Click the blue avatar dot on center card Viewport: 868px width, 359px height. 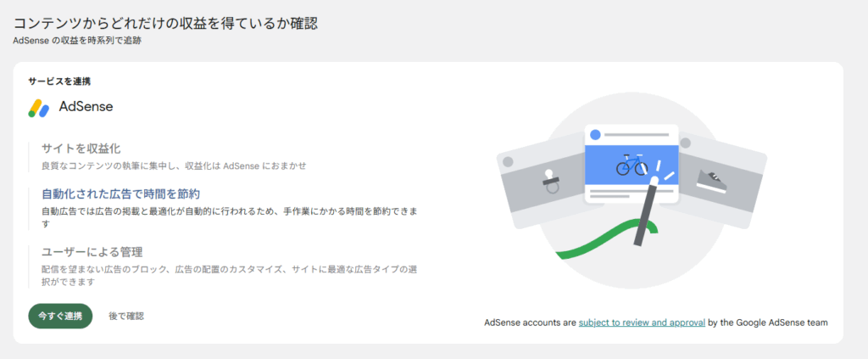tap(595, 135)
